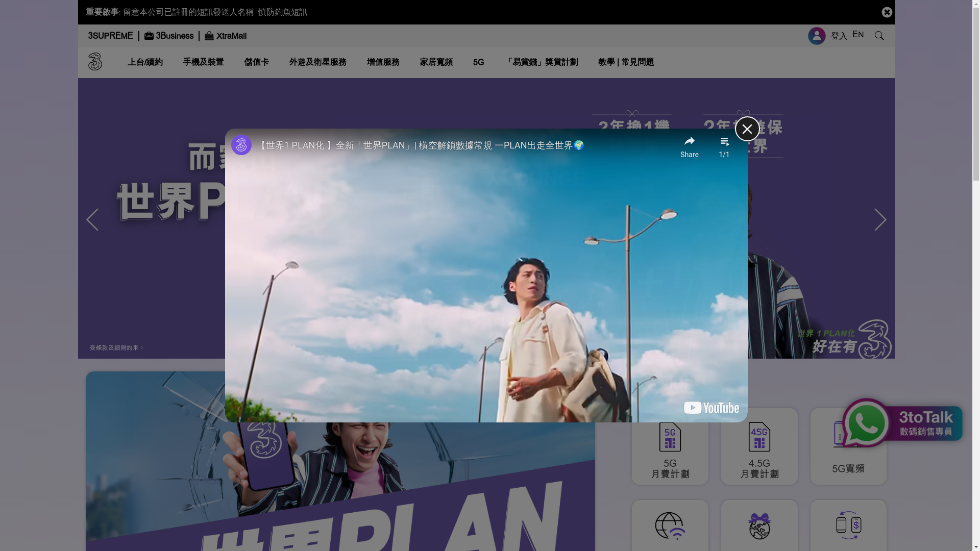Open the 「易賞錢」獎賞計劃 menu
The image size is (980, 551).
click(541, 62)
